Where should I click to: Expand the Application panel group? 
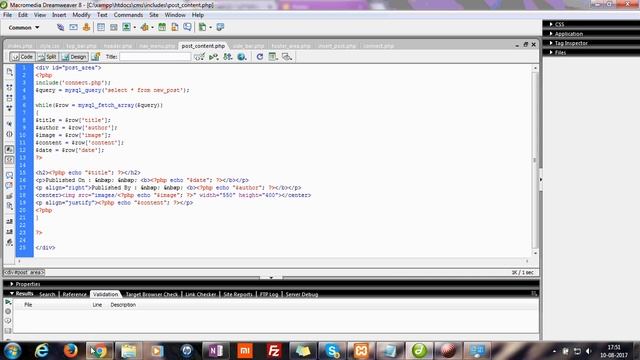pos(566,34)
